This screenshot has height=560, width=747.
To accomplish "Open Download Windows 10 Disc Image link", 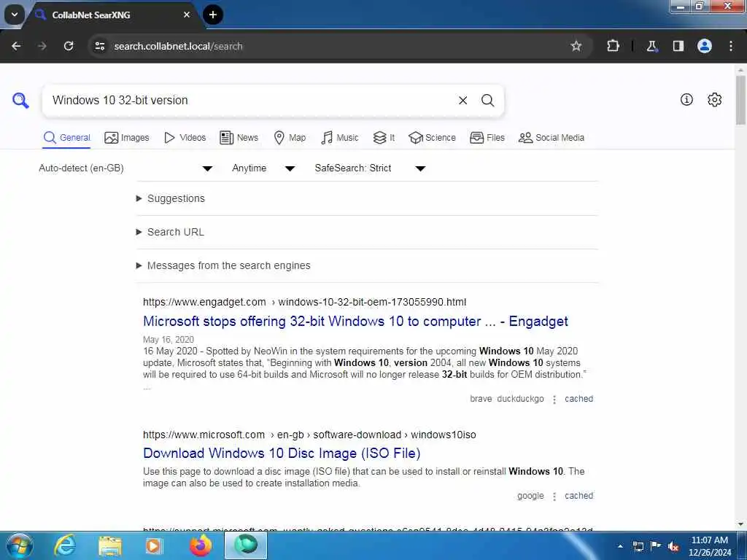I will pyautogui.click(x=282, y=453).
